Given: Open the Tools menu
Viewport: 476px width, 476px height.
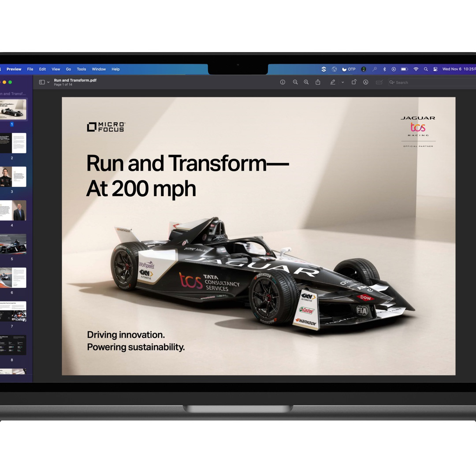Looking at the screenshot, I should pyautogui.click(x=82, y=69).
